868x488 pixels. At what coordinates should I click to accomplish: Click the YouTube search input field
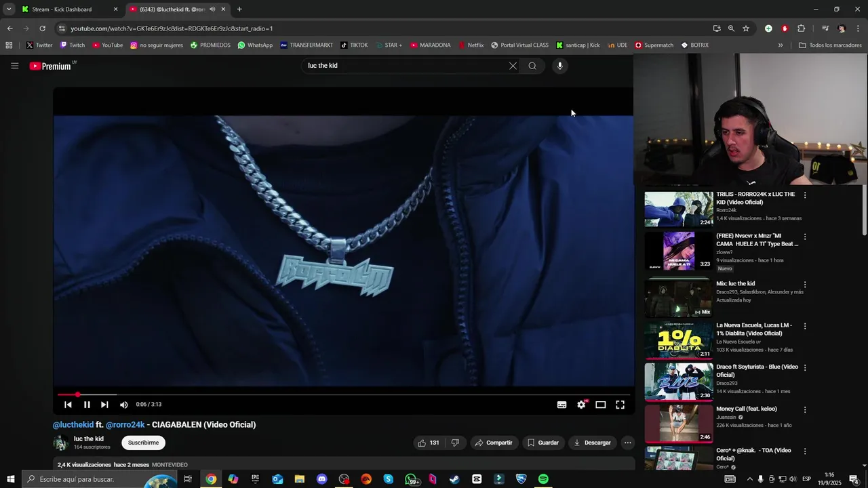point(406,66)
